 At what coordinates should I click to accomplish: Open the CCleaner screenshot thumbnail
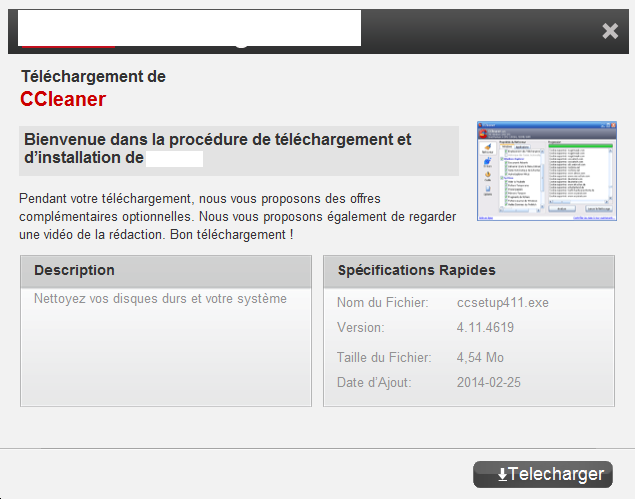[547, 171]
